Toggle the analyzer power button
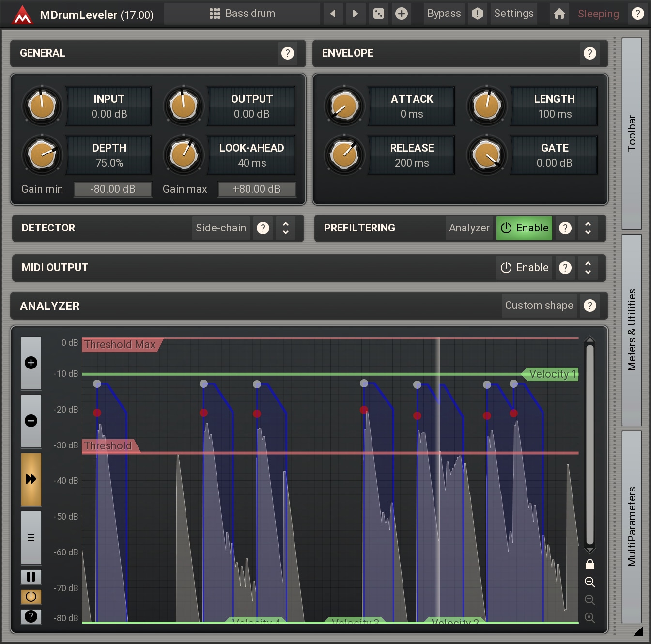The image size is (651, 644). coord(31,597)
